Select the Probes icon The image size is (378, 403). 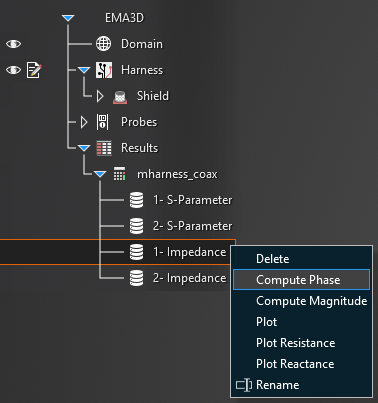(x=103, y=122)
